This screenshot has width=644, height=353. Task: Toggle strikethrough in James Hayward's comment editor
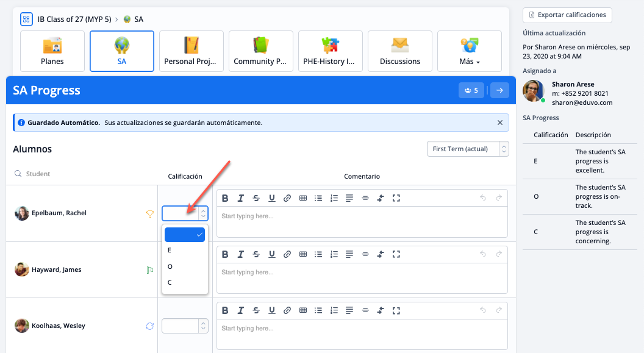pos(256,254)
